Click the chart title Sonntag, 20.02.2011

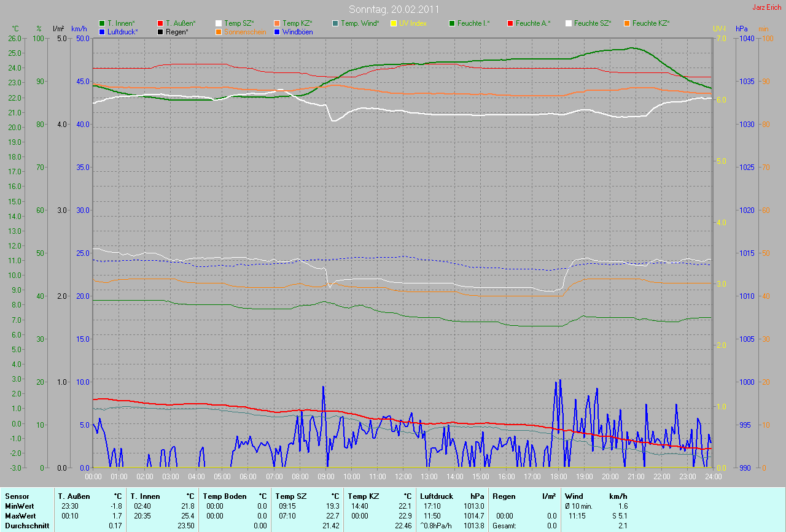(392, 9)
